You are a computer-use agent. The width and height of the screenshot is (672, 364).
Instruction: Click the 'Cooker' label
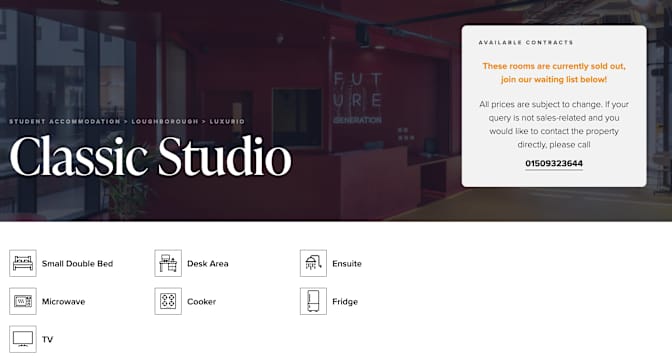201,302
